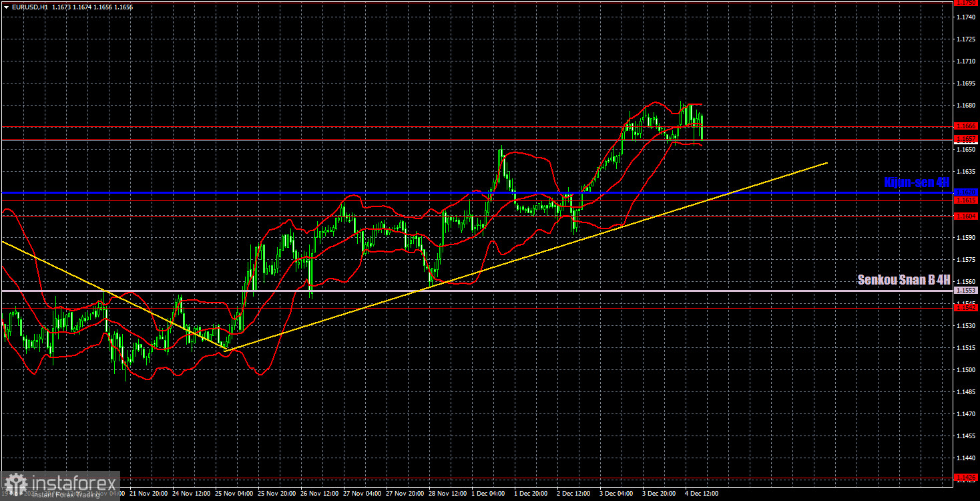The width and height of the screenshot is (980, 501).
Task: Click the 1.1485 price axis label
Action: click(966, 391)
